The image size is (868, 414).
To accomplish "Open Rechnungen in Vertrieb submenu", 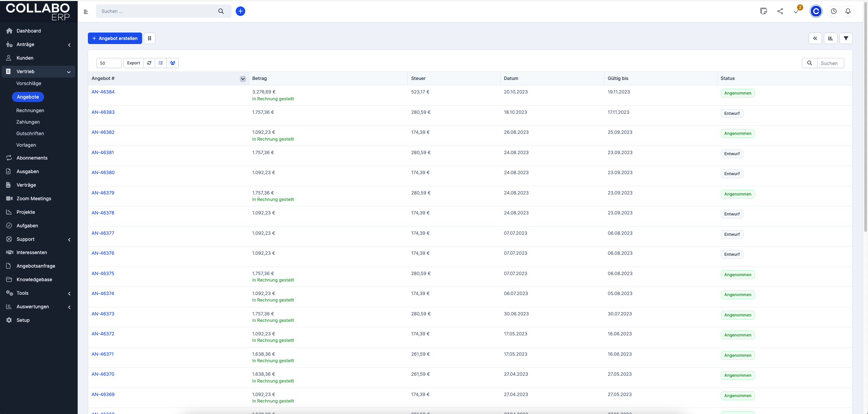I will [30, 110].
